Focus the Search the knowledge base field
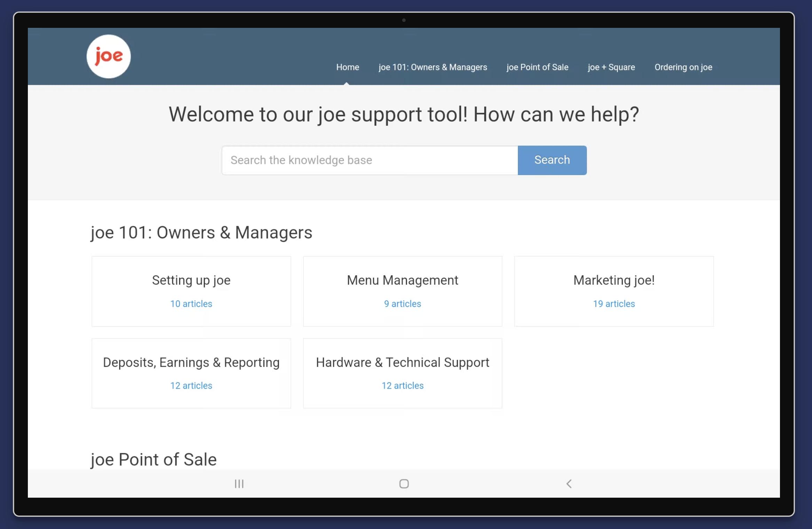Viewport: 812px width, 529px height. point(370,160)
